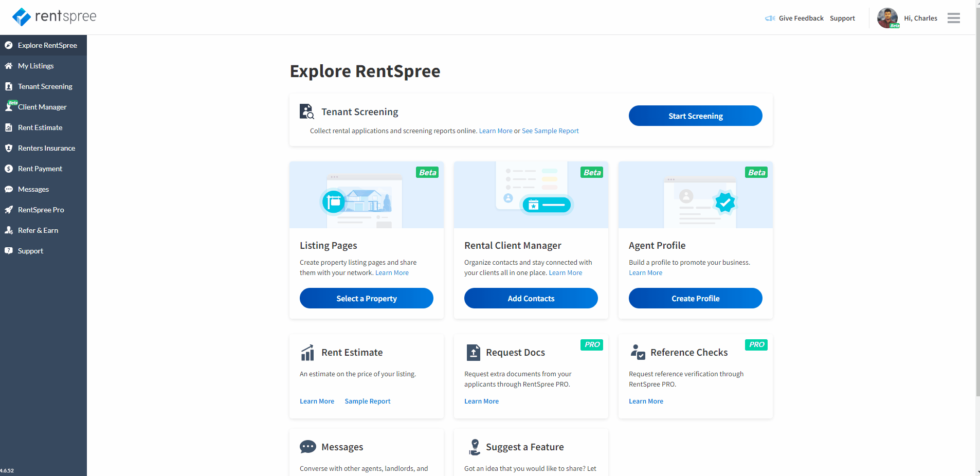Click the Beta badge on Rental Client Manager card
The width and height of the screenshot is (980, 476).
coord(592,172)
